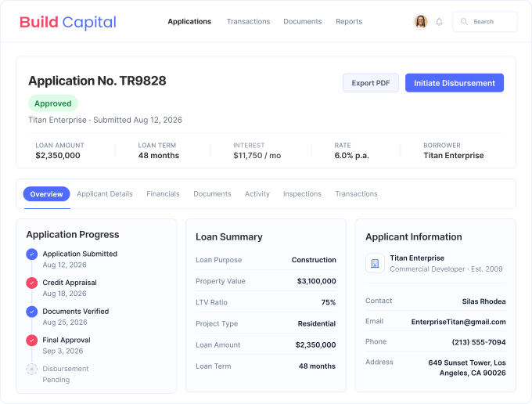
Task: Click the Export PDF button
Action: pos(371,83)
